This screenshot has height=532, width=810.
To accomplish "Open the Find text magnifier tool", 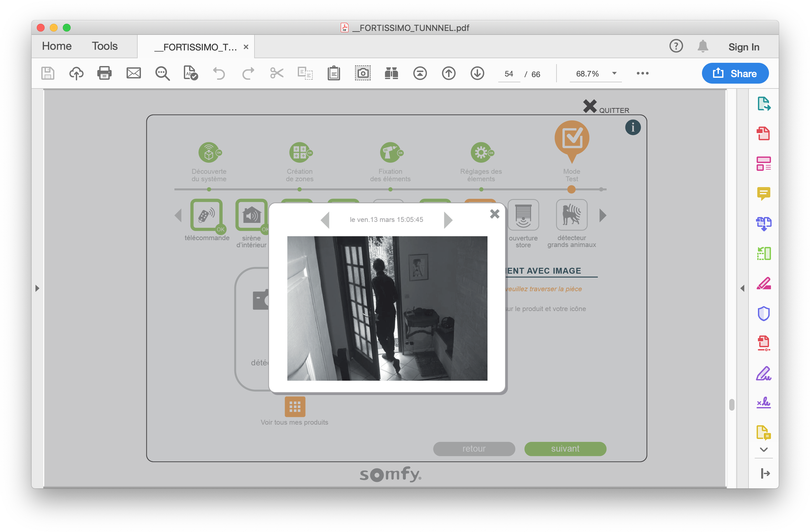I will 162,73.
